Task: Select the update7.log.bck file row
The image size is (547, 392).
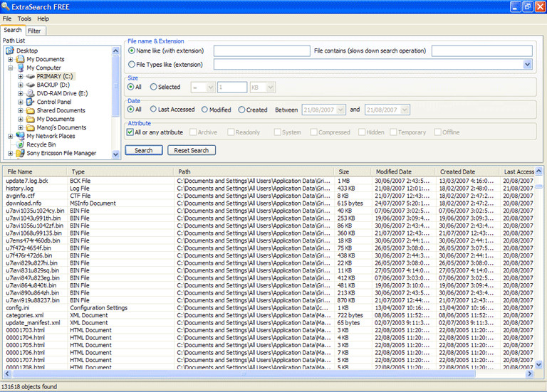Action: tap(269, 181)
